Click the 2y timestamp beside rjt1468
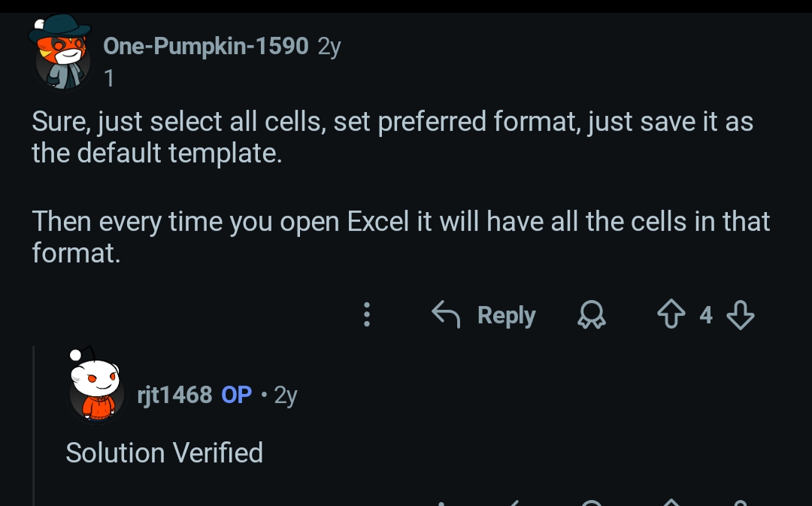This screenshot has width=812, height=506. point(286,395)
